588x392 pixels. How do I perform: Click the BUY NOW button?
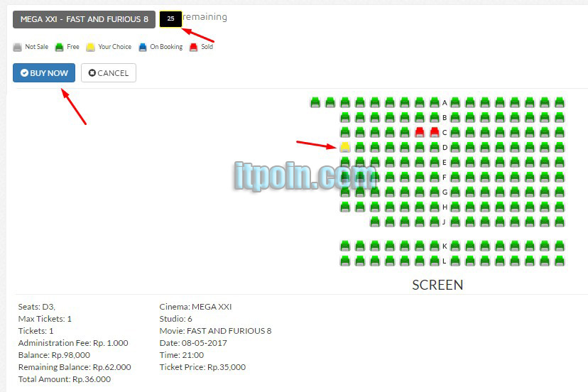coord(44,72)
